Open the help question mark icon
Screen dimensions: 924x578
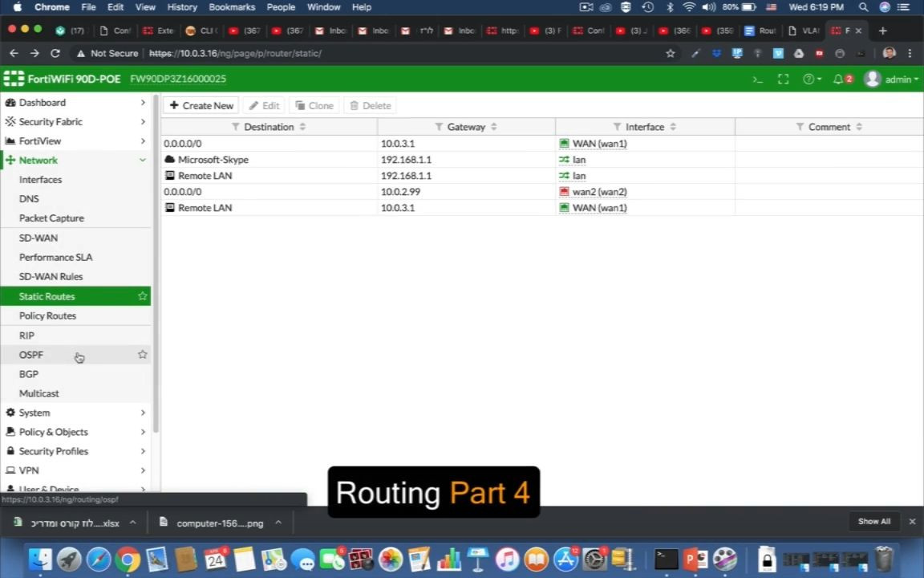(x=810, y=79)
